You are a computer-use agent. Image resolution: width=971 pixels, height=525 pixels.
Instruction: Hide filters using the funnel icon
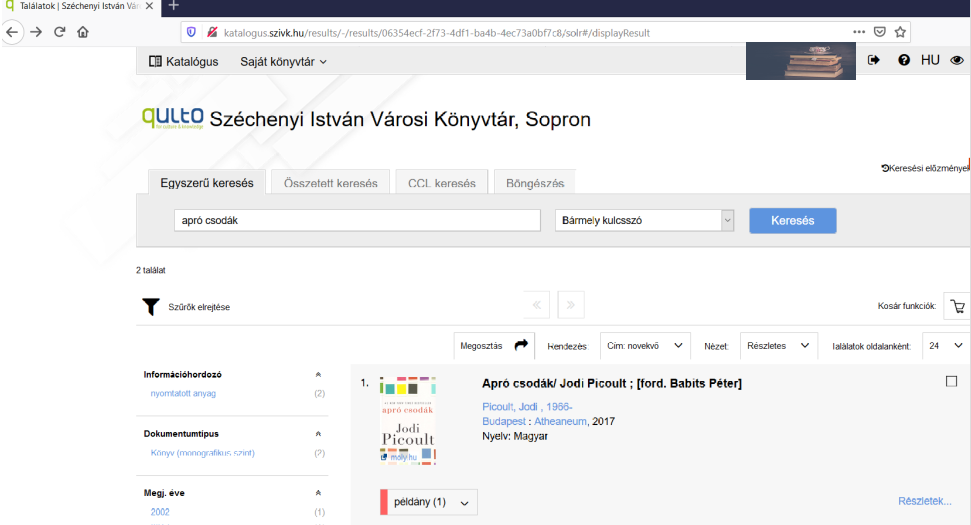pyautogui.click(x=150, y=306)
